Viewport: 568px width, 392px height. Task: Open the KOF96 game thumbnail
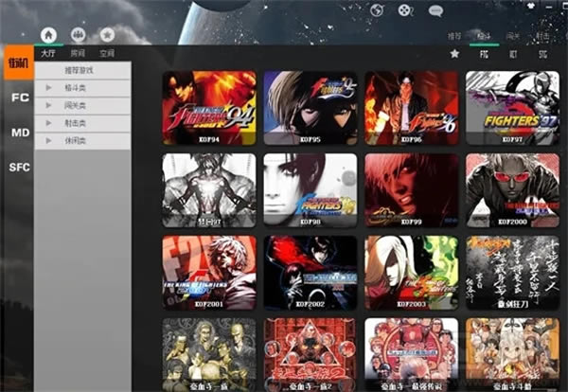412,108
